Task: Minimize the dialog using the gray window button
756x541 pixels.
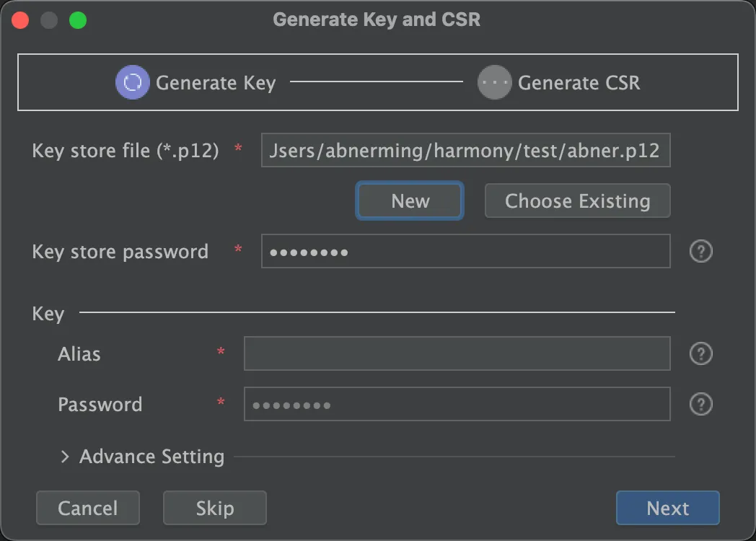Action: coord(49,19)
